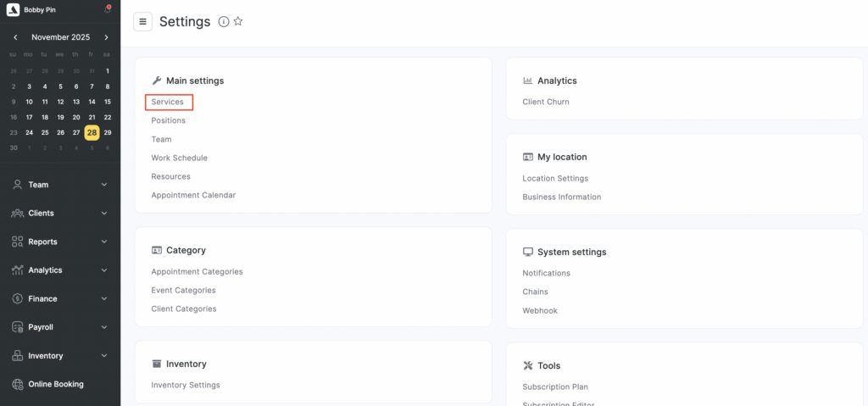868x406 pixels.
Task: Open the Work Schedule link
Action: point(179,158)
